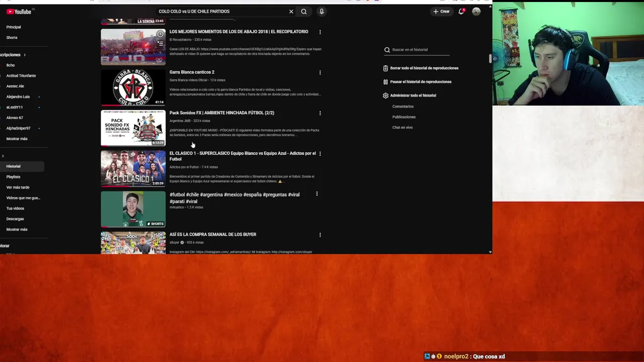Click the scrollbar down arrow
644x362 pixels.
(x=490, y=252)
